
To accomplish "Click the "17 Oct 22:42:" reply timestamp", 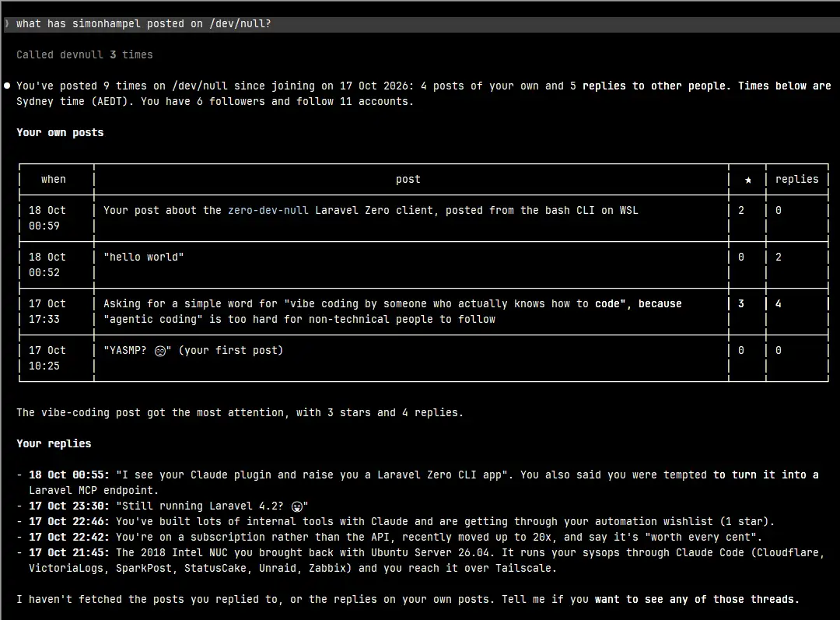I will [69, 537].
